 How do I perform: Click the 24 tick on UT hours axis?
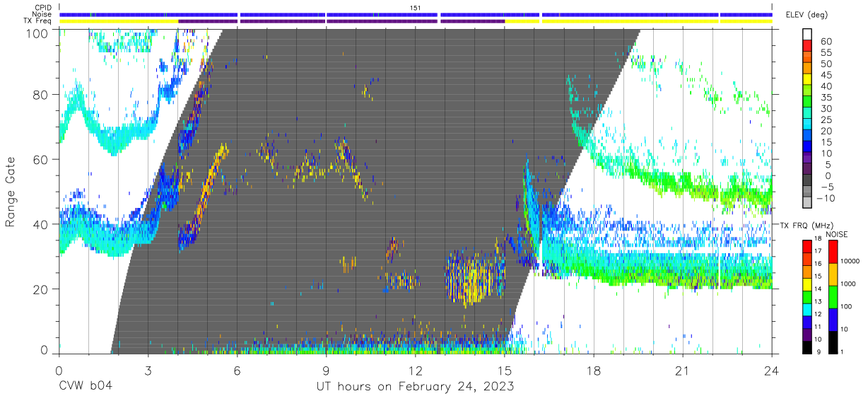coord(772,370)
